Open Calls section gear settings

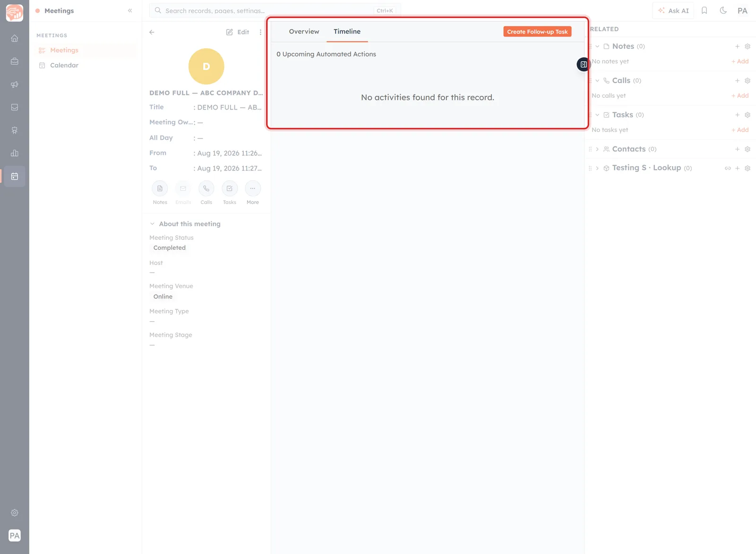pyautogui.click(x=747, y=81)
